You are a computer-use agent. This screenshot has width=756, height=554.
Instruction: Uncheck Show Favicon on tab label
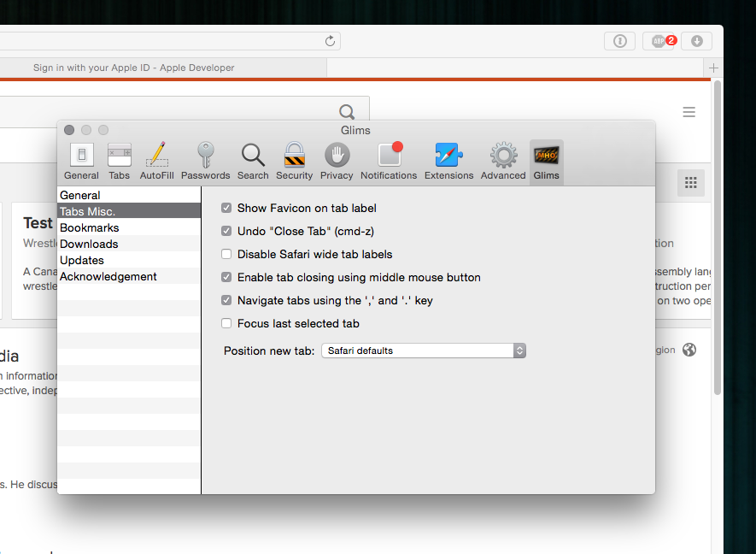pyautogui.click(x=226, y=208)
